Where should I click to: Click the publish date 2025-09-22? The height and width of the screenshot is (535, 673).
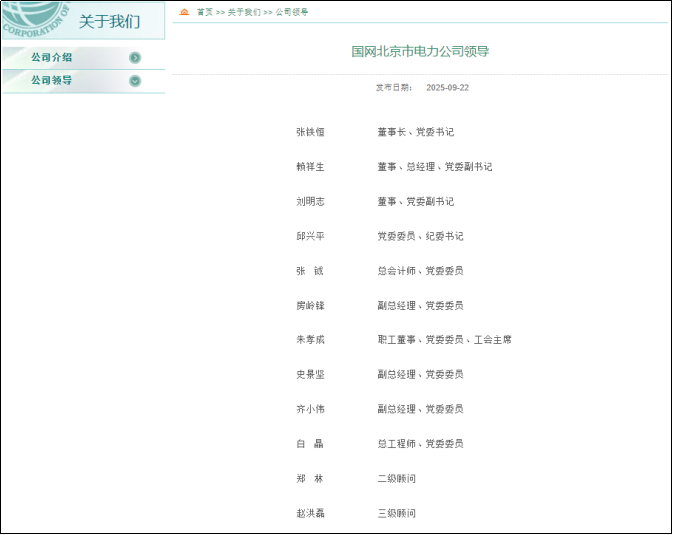[x=447, y=88]
